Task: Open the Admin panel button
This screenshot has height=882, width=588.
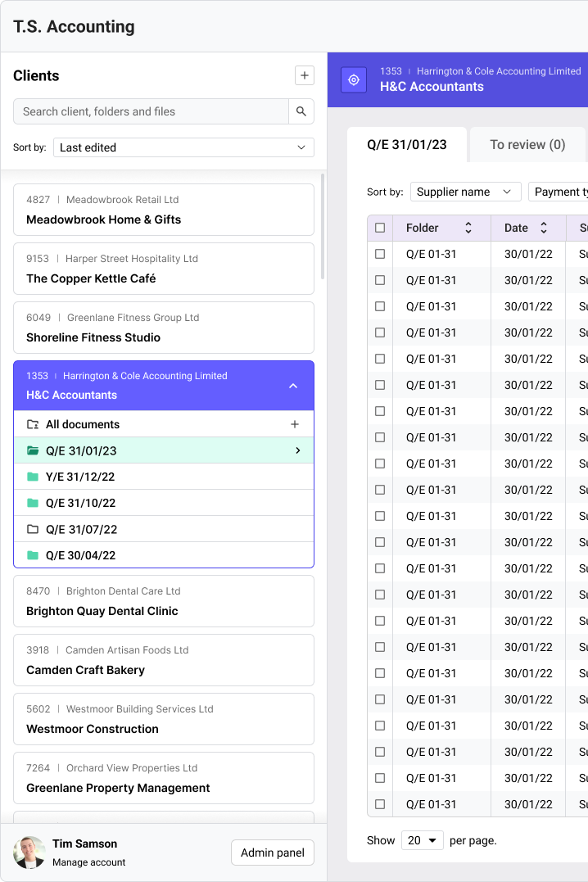Action: [273, 853]
